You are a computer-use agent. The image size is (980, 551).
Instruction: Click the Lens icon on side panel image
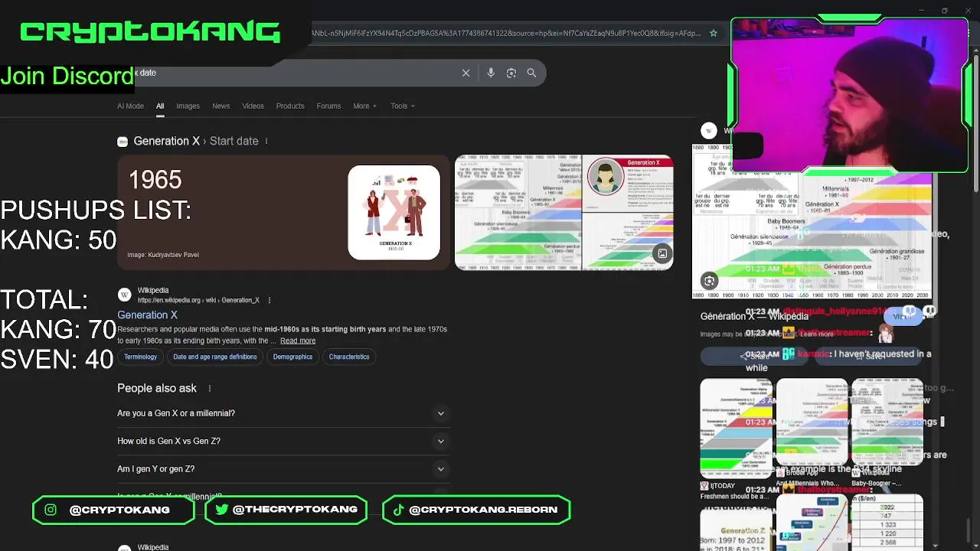click(x=709, y=281)
